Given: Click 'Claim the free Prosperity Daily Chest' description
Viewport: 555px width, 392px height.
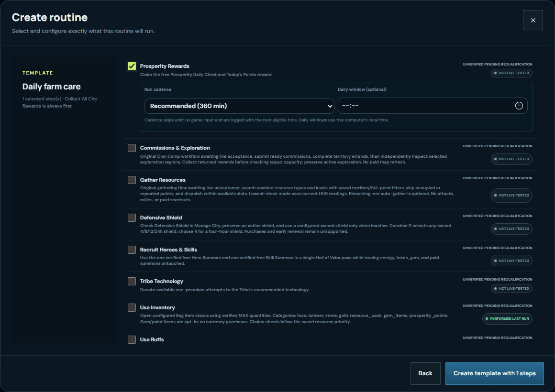Looking at the screenshot, I should (x=206, y=75).
